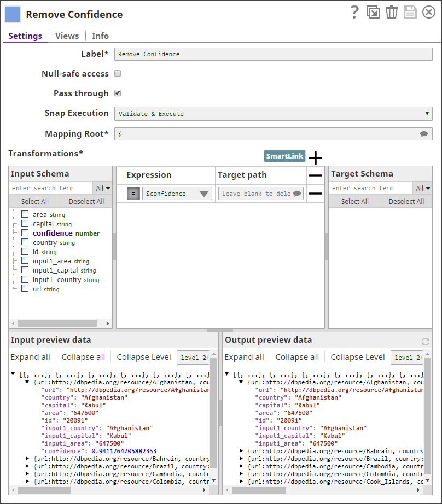This screenshot has height=504, width=442.
Task: Refresh the Output preview data
Action: [426, 341]
